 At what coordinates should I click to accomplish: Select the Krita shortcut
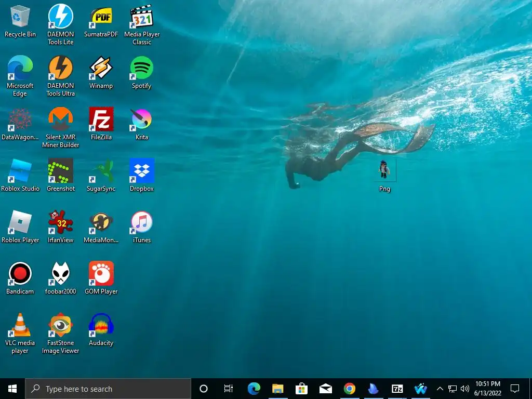tap(142, 124)
